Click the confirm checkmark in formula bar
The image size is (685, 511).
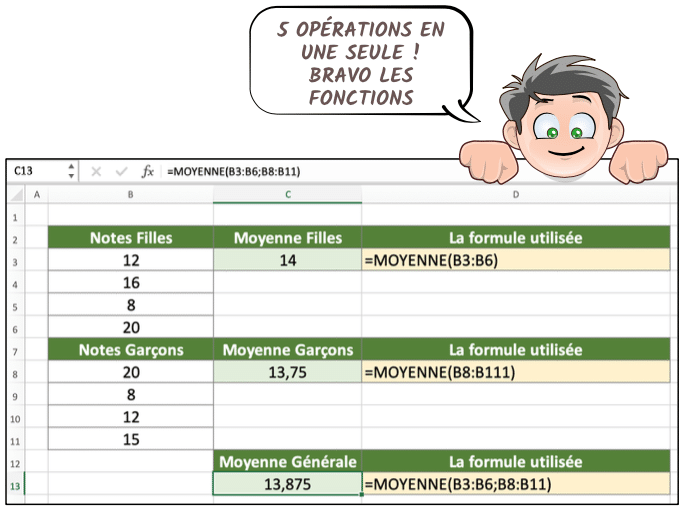click(121, 171)
